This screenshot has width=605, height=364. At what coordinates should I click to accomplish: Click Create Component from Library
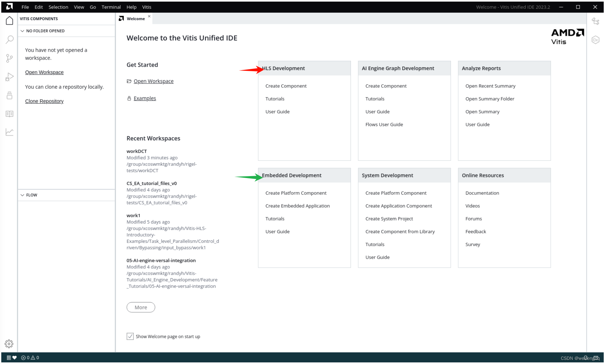pos(400,232)
